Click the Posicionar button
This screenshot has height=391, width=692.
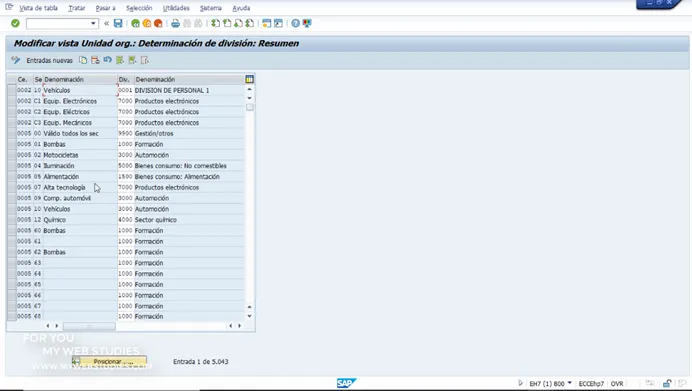[109, 361]
